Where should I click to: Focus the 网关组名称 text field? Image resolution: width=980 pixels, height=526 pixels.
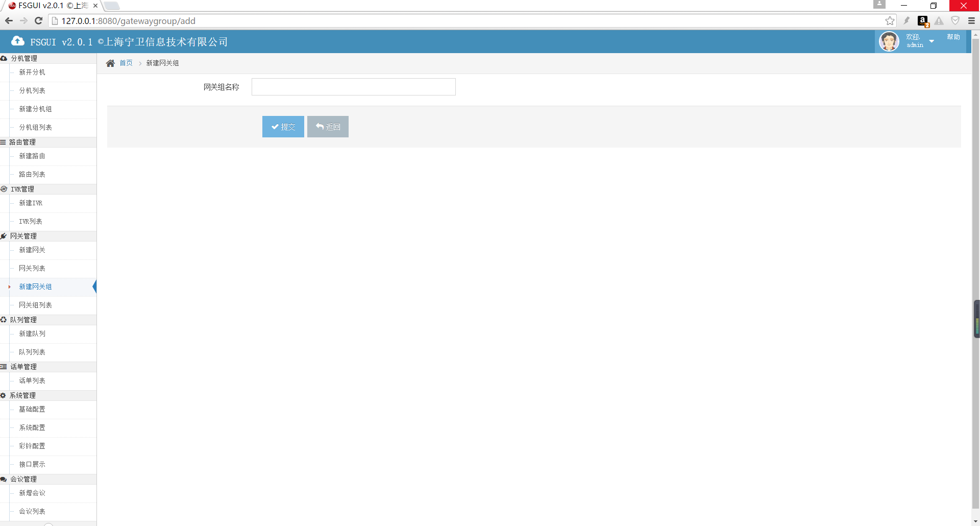pos(353,87)
